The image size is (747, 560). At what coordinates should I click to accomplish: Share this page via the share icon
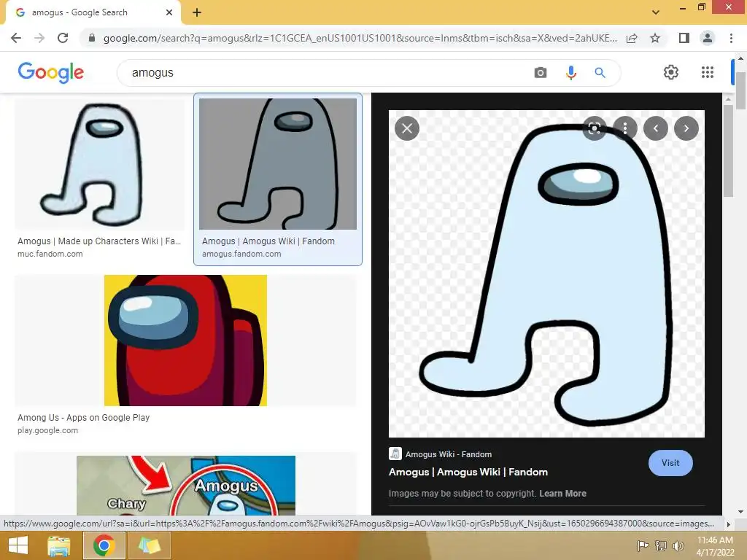pyautogui.click(x=632, y=38)
